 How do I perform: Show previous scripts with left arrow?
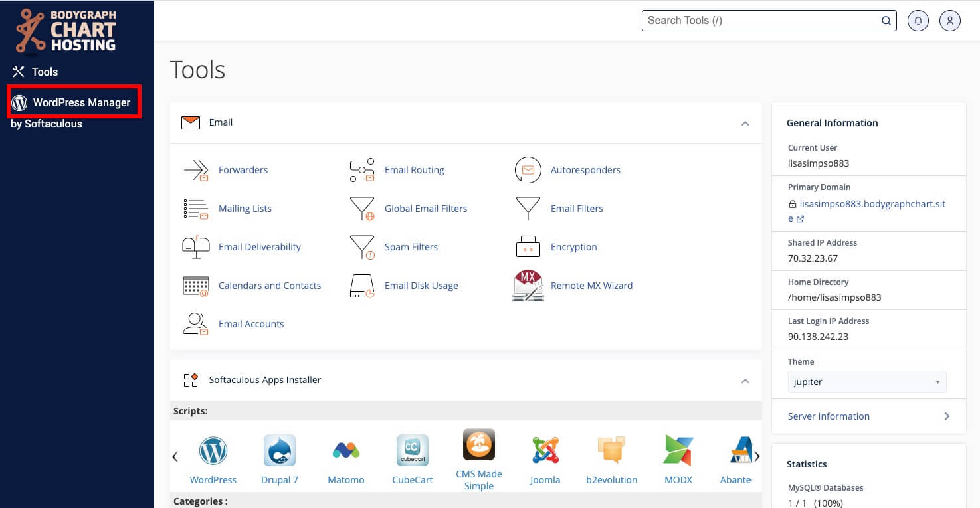click(175, 456)
